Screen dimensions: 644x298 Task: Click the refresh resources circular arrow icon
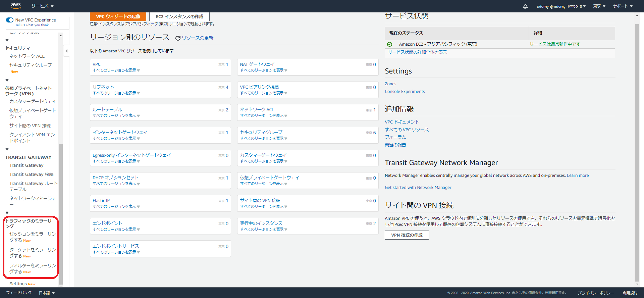pos(178,38)
